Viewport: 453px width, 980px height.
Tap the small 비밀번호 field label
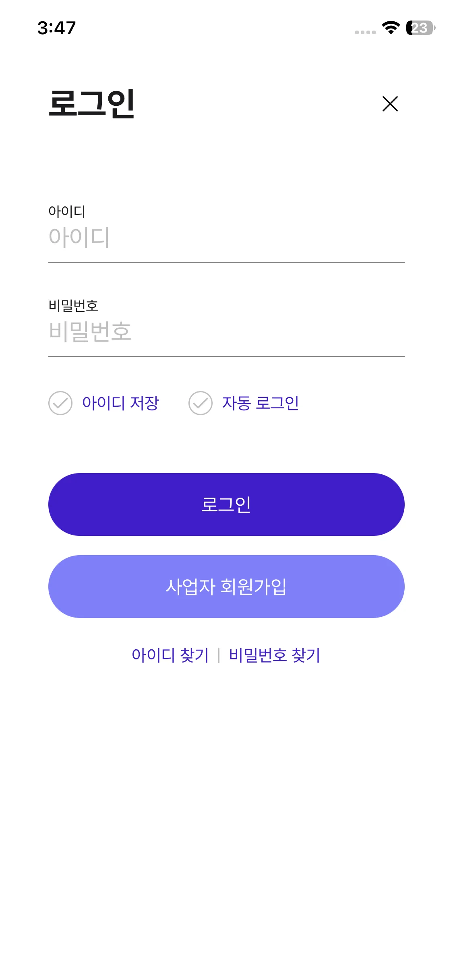pos(73,306)
